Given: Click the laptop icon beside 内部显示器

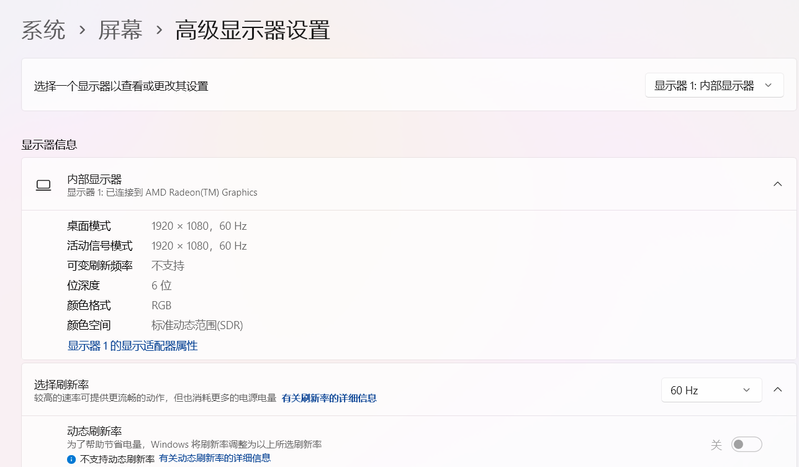Looking at the screenshot, I should (x=43, y=185).
